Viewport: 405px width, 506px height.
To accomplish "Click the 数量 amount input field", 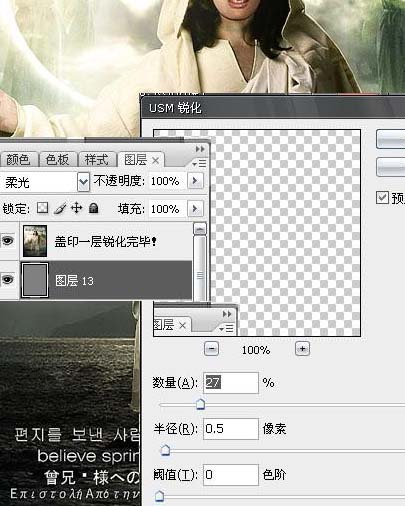I will coord(231,383).
